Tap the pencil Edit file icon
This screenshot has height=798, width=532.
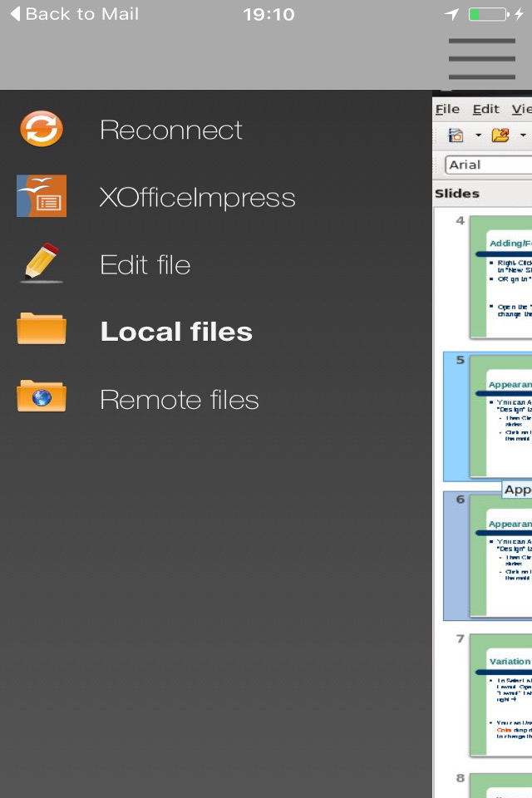tap(42, 263)
